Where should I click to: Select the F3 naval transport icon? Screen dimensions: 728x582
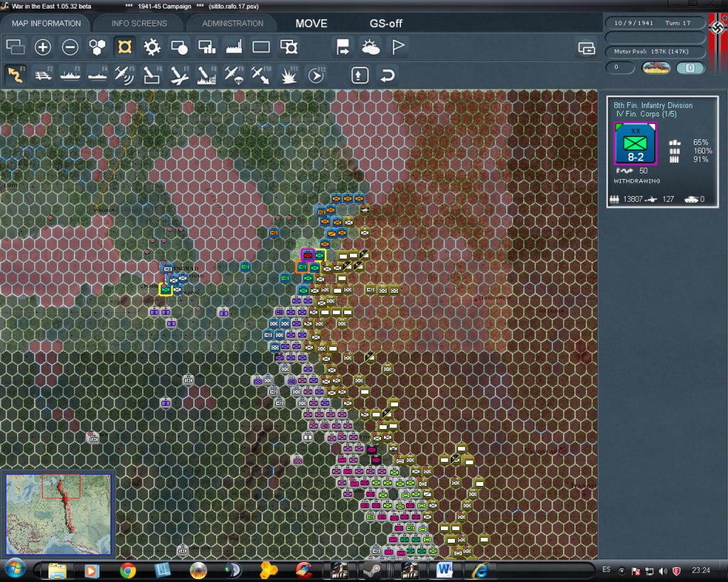[x=70, y=75]
